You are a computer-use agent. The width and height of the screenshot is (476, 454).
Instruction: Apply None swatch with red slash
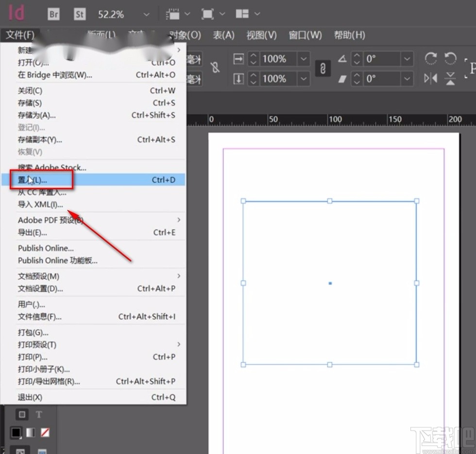pos(45,433)
